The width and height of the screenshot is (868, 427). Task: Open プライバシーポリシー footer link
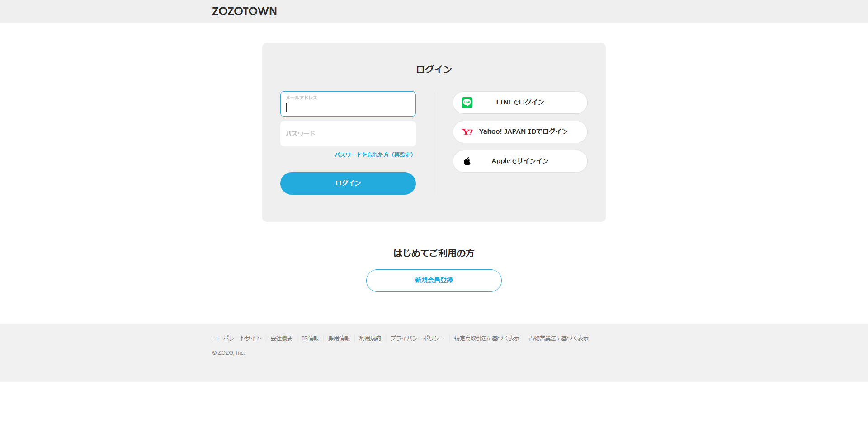pyautogui.click(x=418, y=338)
